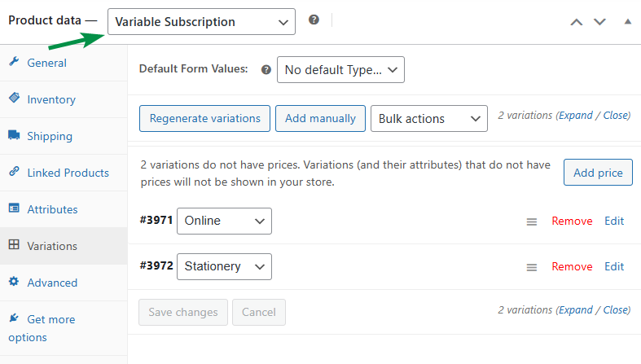
Task: Change the Stationery attribute for variation #3972
Action: [224, 266]
